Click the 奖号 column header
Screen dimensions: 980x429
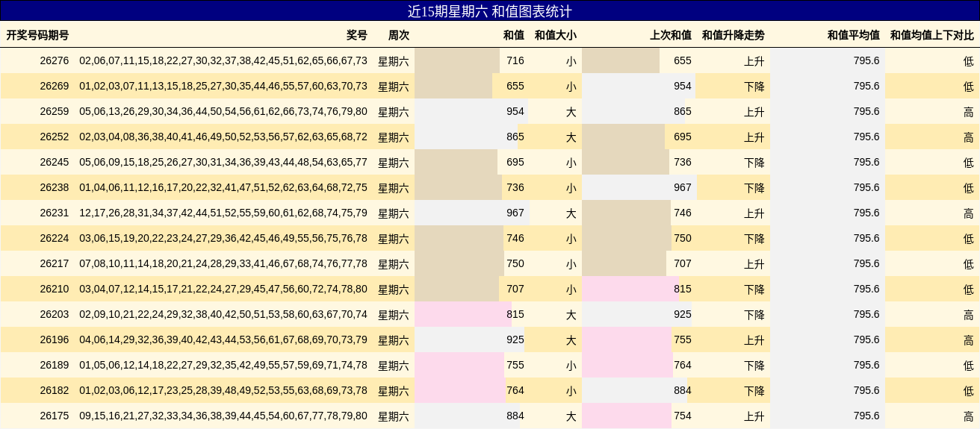[357, 35]
